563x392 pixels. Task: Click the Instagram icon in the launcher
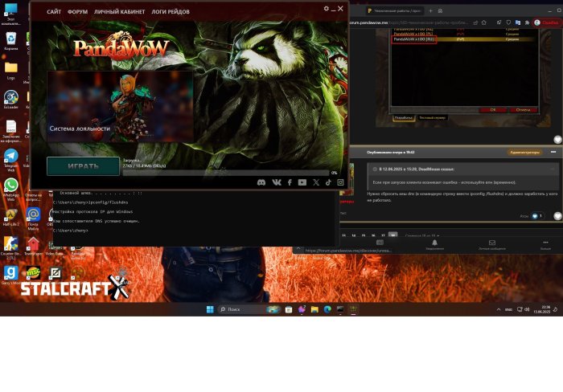pyautogui.click(x=341, y=182)
